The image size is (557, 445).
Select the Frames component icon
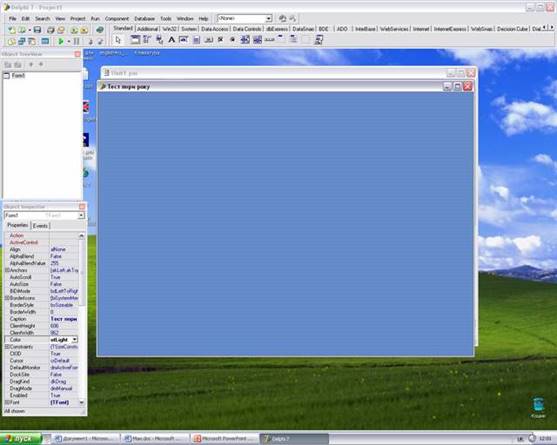click(x=135, y=40)
